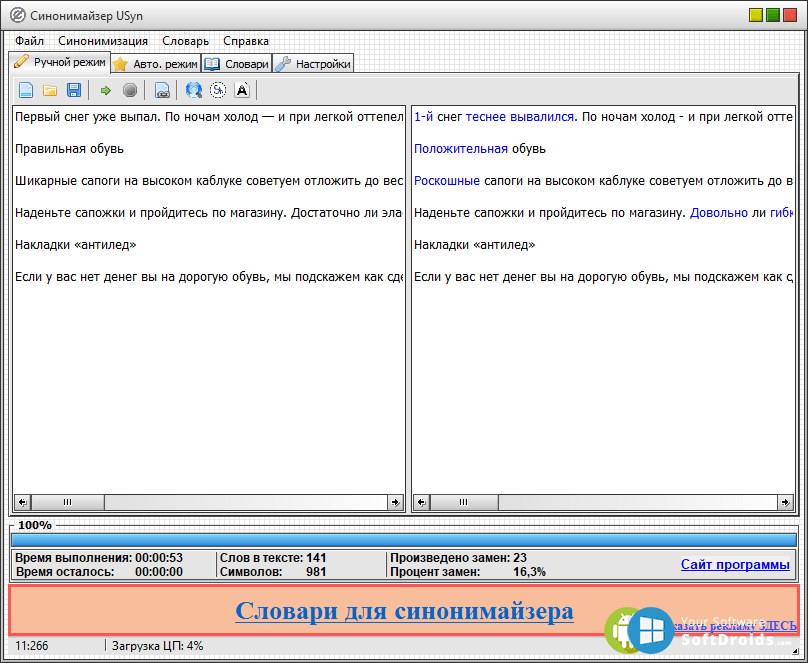Open the Сайт программы link
This screenshot has height=663, width=808.
pyautogui.click(x=735, y=565)
